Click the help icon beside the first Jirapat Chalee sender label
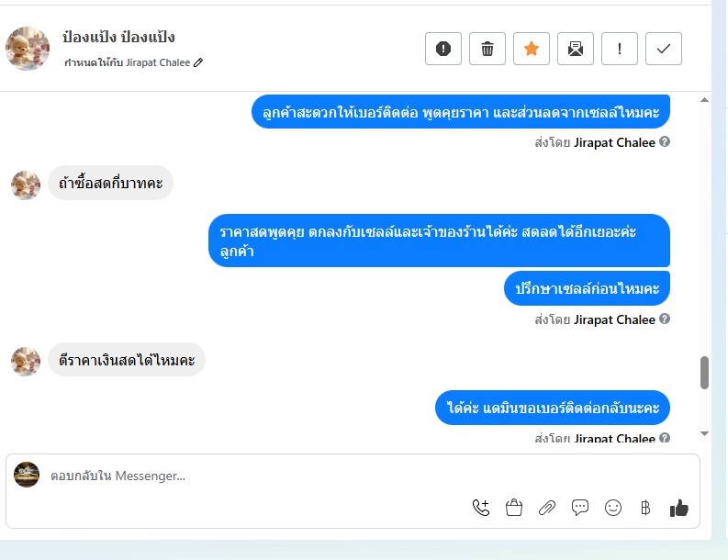This screenshot has width=728, height=560. coord(665,141)
